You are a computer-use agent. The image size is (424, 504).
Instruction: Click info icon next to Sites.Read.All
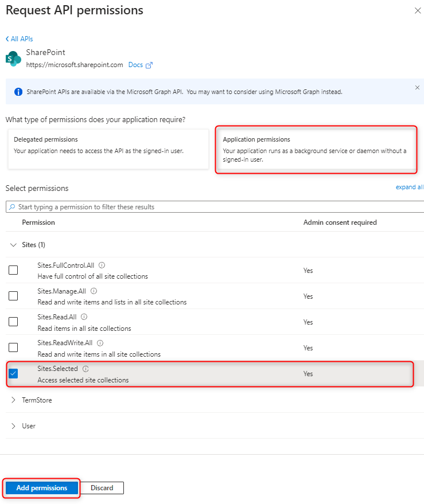click(x=84, y=317)
